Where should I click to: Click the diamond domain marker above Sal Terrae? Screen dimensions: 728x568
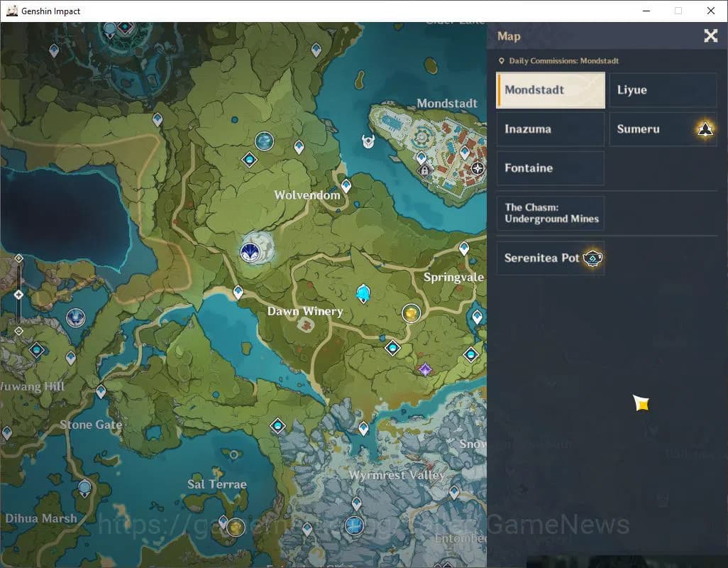click(x=277, y=425)
